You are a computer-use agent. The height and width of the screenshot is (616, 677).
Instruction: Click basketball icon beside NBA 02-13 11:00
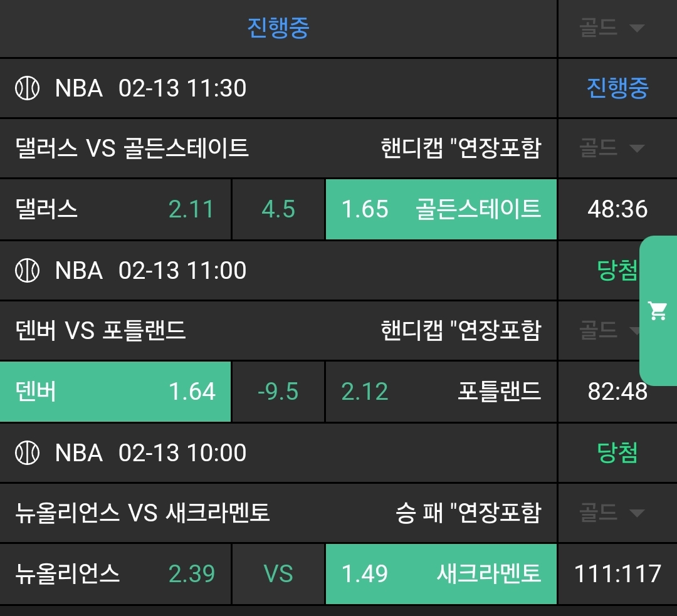(28, 271)
